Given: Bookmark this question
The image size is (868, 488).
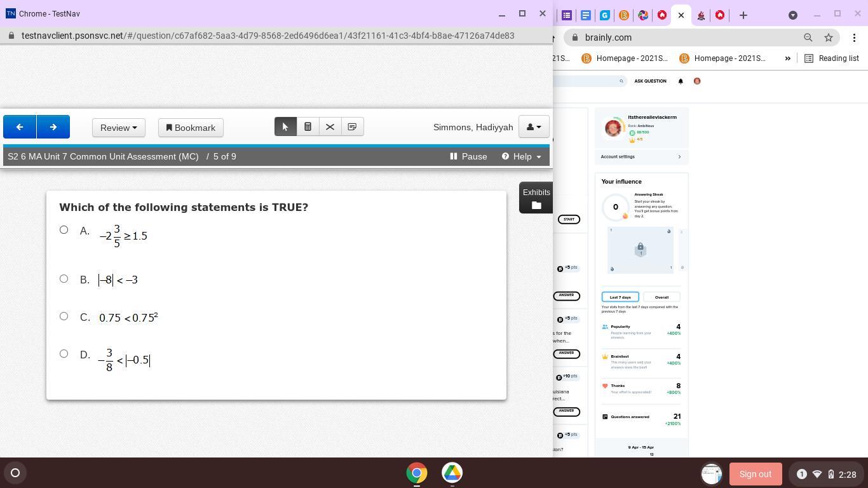Looking at the screenshot, I should point(191,128).
